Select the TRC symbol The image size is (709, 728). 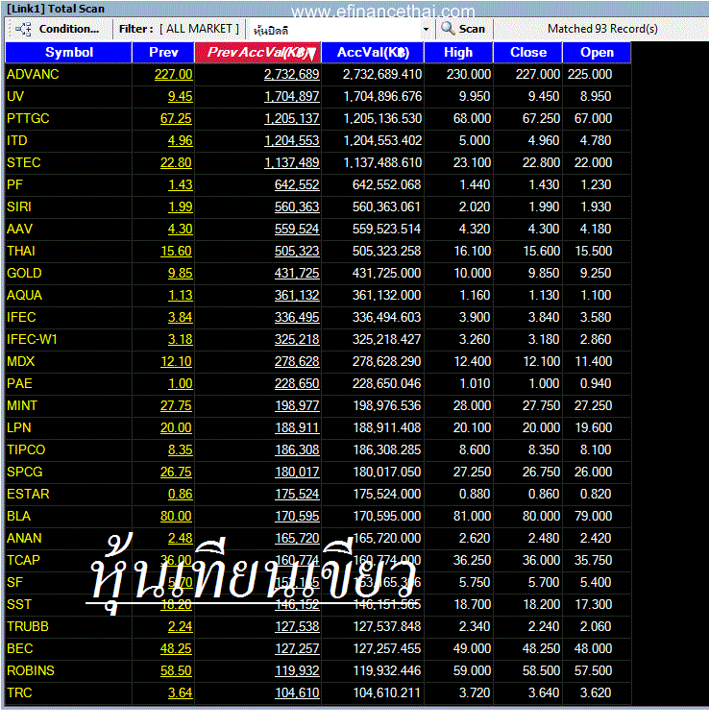click(19, 692)
